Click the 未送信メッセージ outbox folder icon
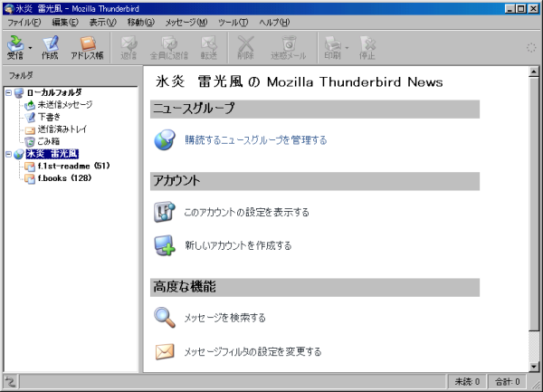 (30, 105)
